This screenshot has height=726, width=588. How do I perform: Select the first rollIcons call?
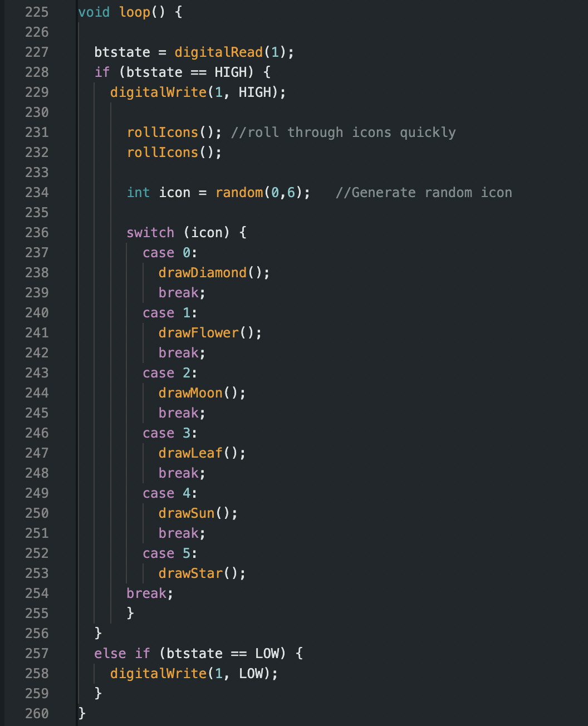(162, 132)
